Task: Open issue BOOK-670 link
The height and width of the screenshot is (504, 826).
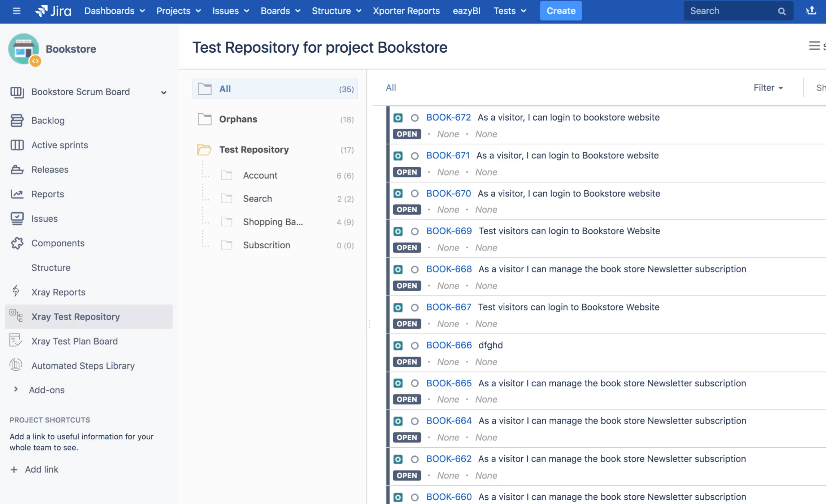Action: 449,194
